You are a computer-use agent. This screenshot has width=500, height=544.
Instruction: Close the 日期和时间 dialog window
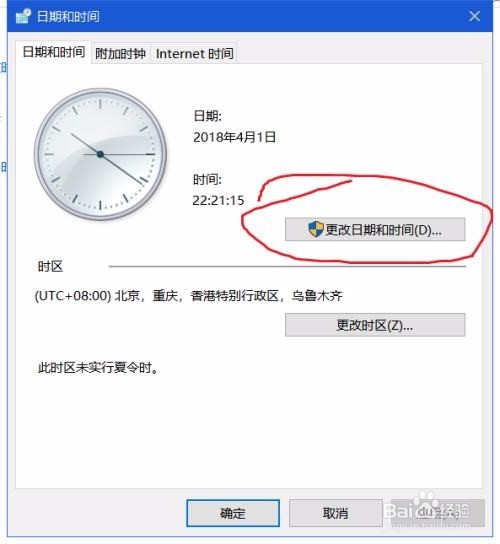tap(474, 16)
